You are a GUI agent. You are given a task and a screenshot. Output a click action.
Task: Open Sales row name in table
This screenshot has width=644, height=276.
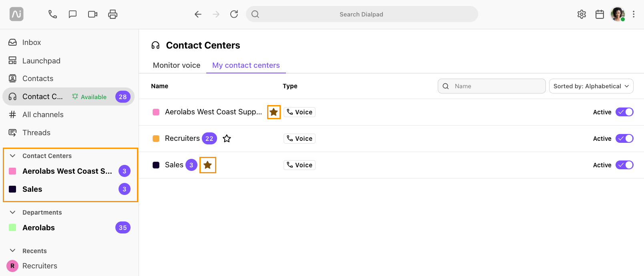(174, 165)
